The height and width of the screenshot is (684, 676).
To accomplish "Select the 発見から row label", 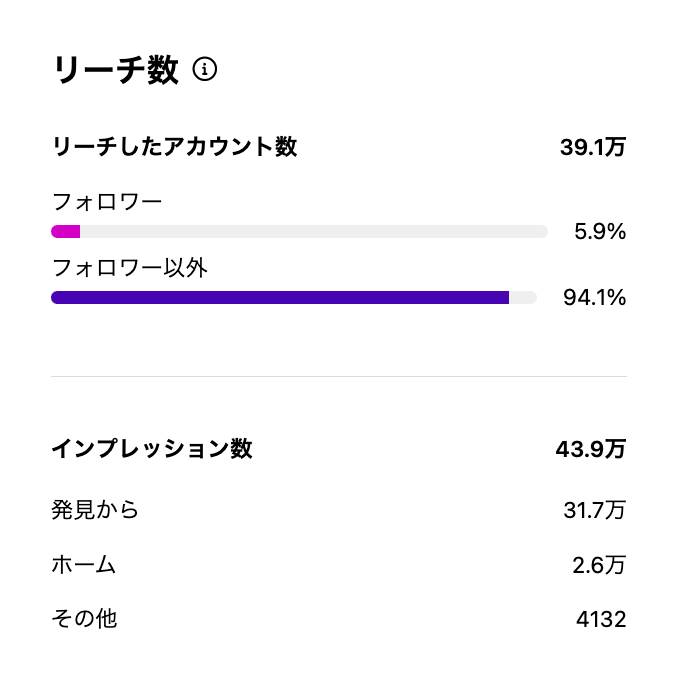I will point(95,510).
